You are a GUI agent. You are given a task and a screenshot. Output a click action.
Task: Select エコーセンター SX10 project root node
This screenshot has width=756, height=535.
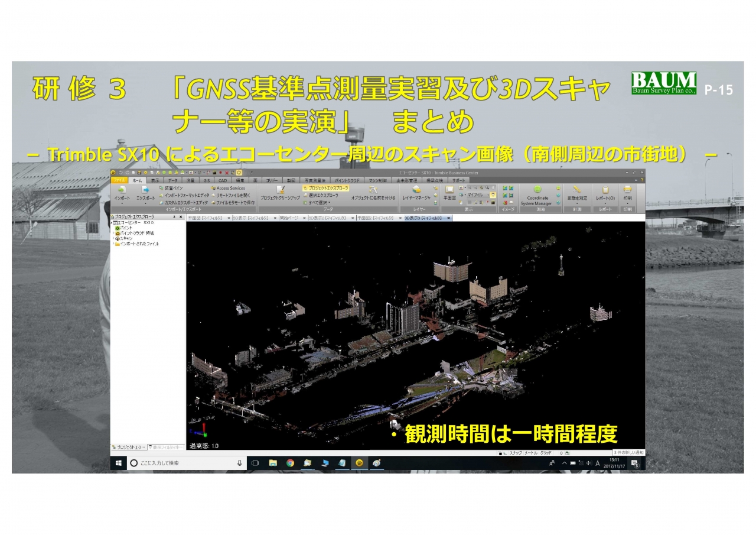coord(133,222)
